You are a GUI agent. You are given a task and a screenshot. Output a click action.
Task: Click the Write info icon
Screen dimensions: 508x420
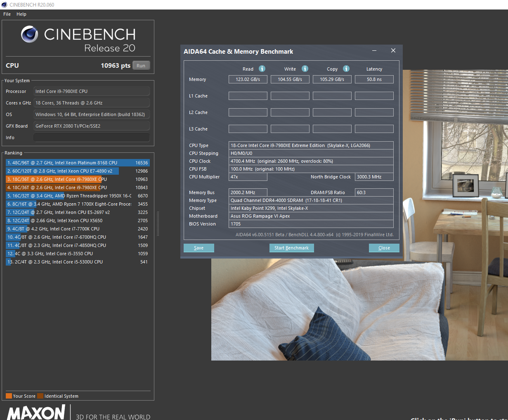click(x=305, y=69)
